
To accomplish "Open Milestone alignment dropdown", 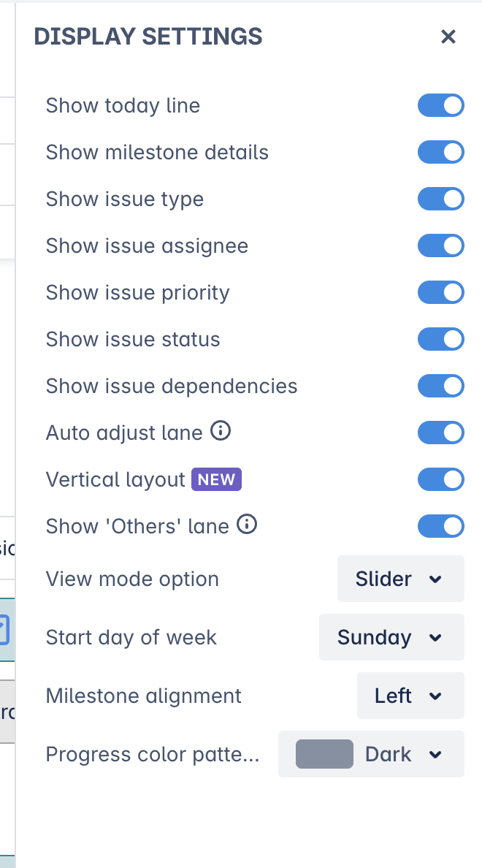I will [x=410, y=696].
